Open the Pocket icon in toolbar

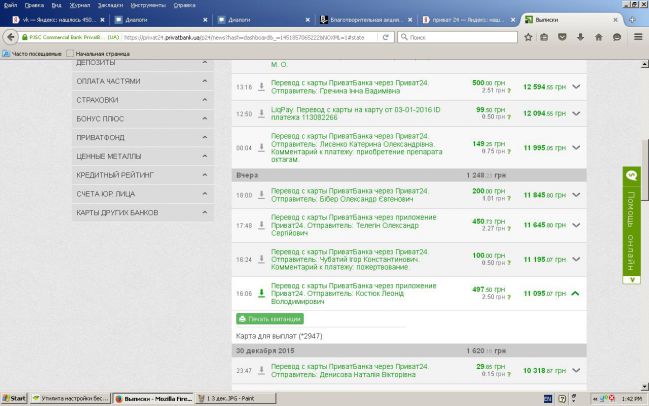[562, 37]
